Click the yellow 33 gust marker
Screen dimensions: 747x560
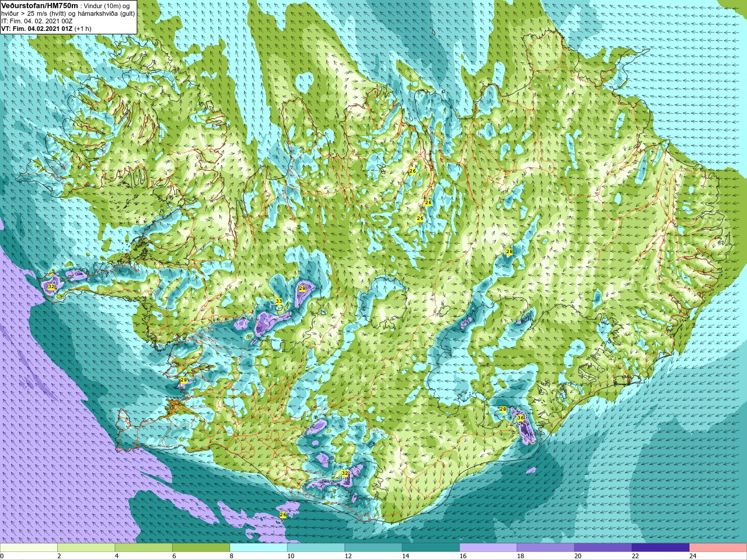278,302
